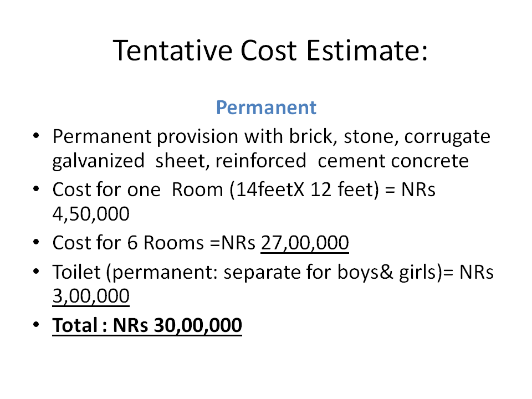Click the slide title Tentative Cost Estimate
Screen dimensions: 532x399
click(x=270, y=50)
